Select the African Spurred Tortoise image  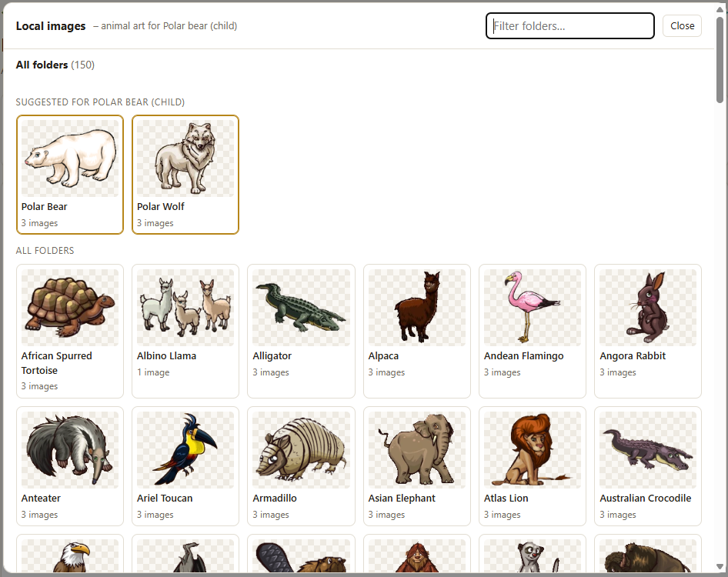(x=69, y=307)
